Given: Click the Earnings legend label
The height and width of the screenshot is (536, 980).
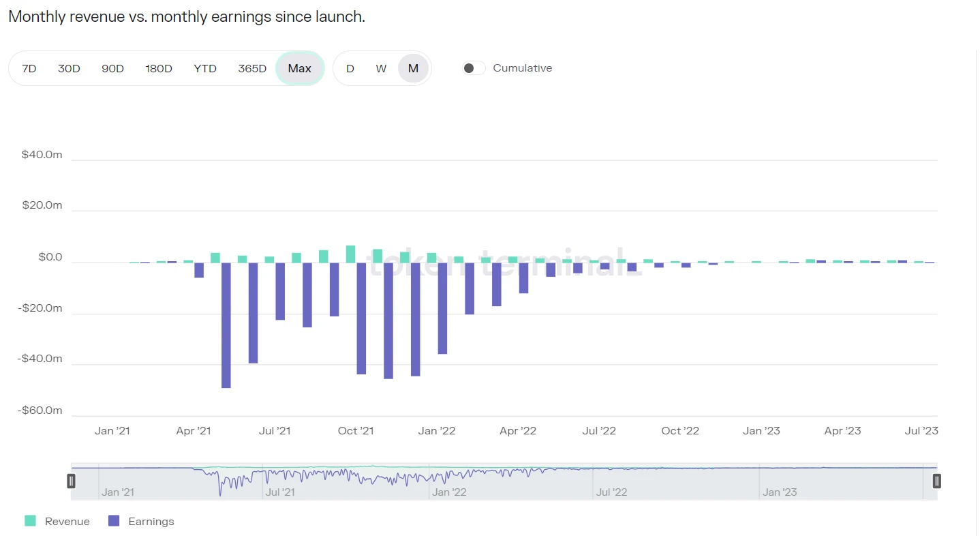Looking at the screenshot, I should (x=151, y=521).
